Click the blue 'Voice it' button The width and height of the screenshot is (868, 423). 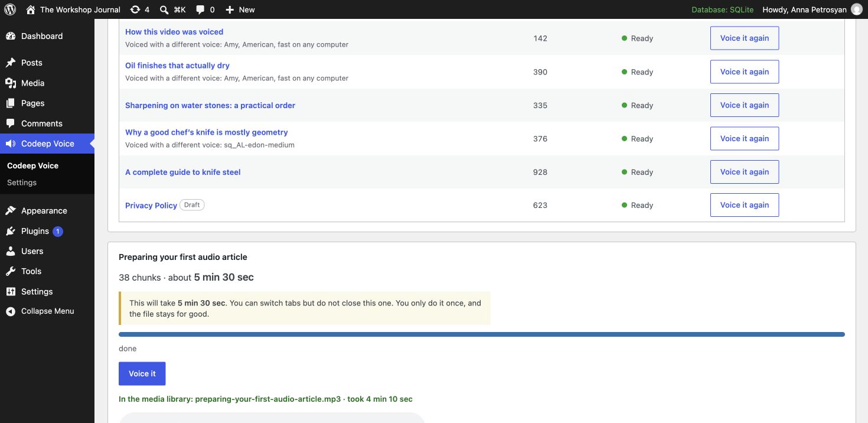142,373
